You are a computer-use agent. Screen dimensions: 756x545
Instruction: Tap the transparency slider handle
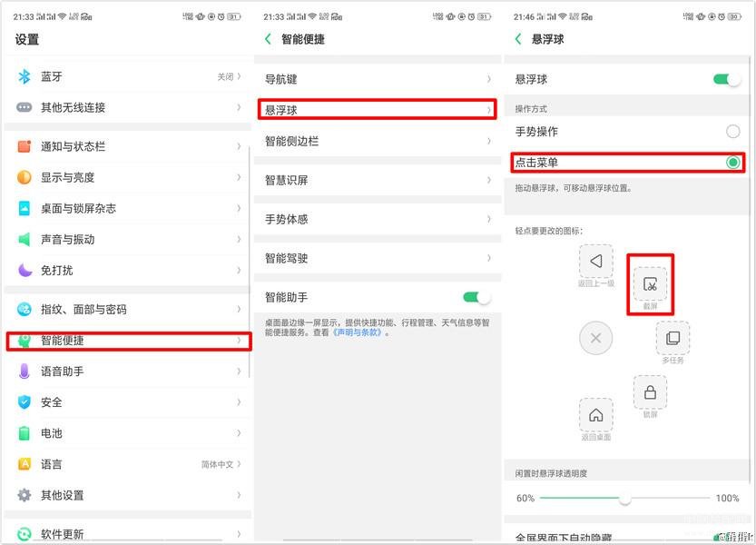click(x=624, y=498)
